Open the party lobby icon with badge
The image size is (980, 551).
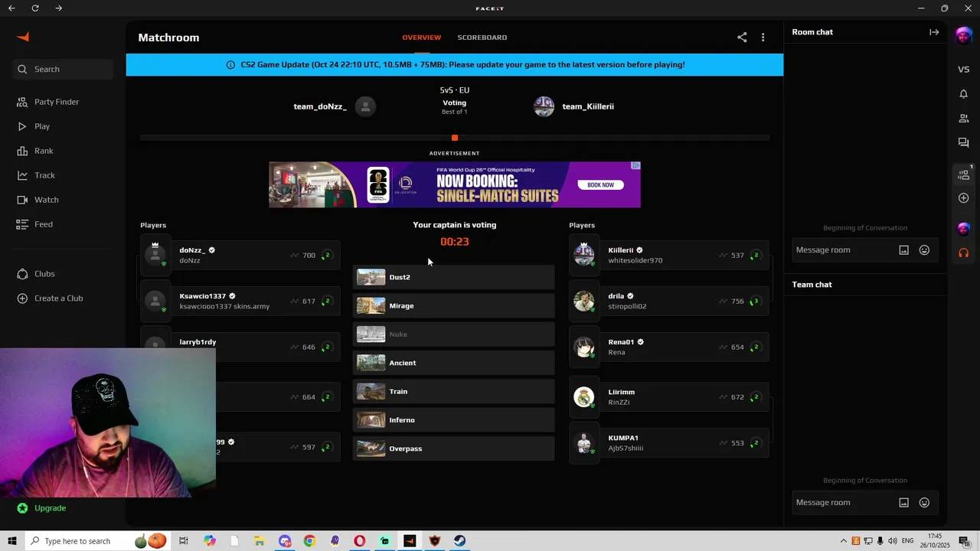click(964, 174)
